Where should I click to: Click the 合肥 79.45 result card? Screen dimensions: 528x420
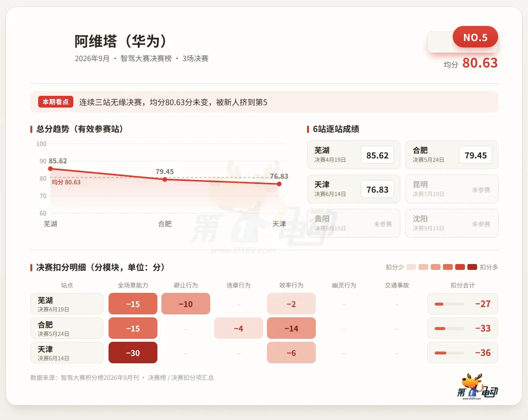452,155
